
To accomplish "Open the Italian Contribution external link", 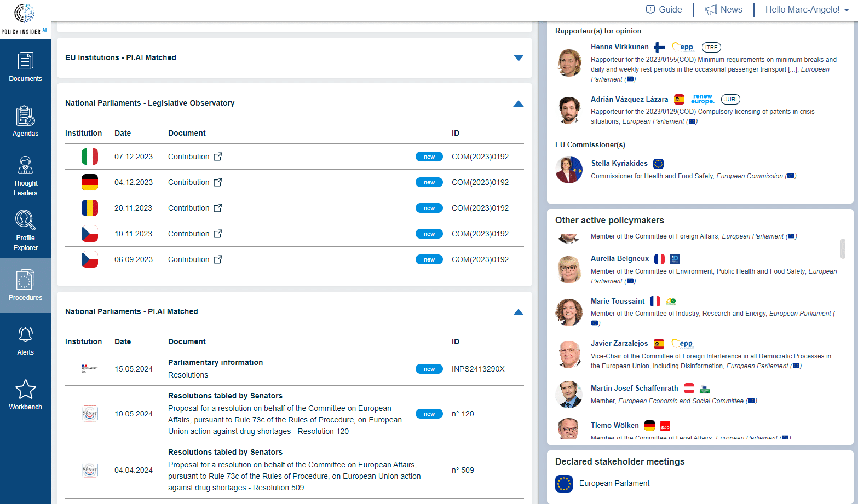I will pyautogui.click(x=195, y=157).
